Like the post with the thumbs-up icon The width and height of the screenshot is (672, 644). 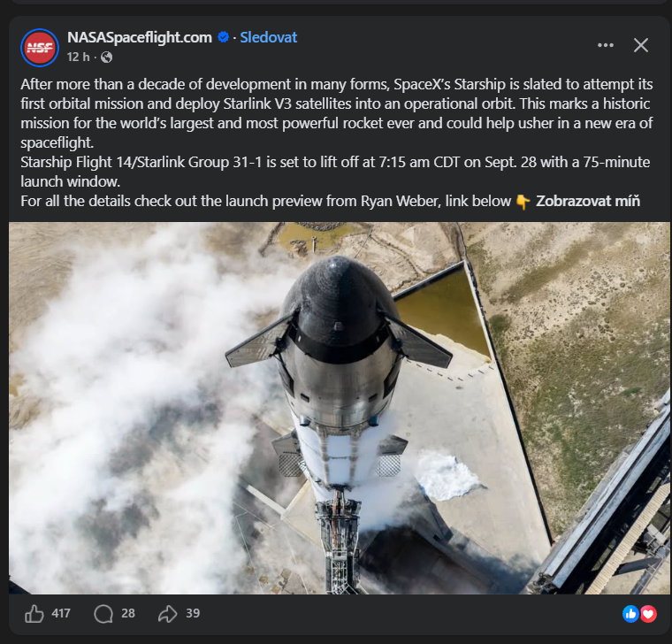point(34,614)
